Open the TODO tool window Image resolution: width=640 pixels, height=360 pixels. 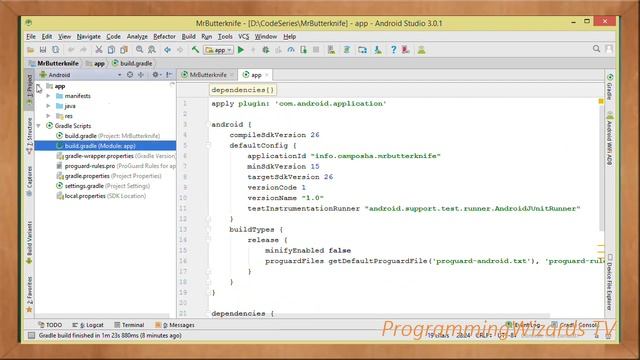50,325
